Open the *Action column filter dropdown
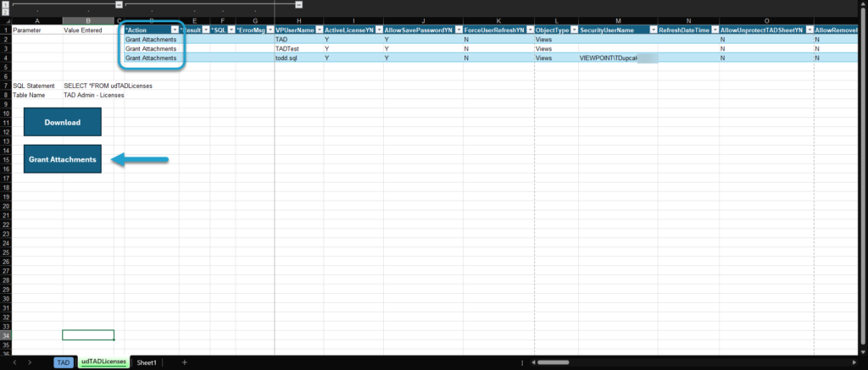 (175, 30)
